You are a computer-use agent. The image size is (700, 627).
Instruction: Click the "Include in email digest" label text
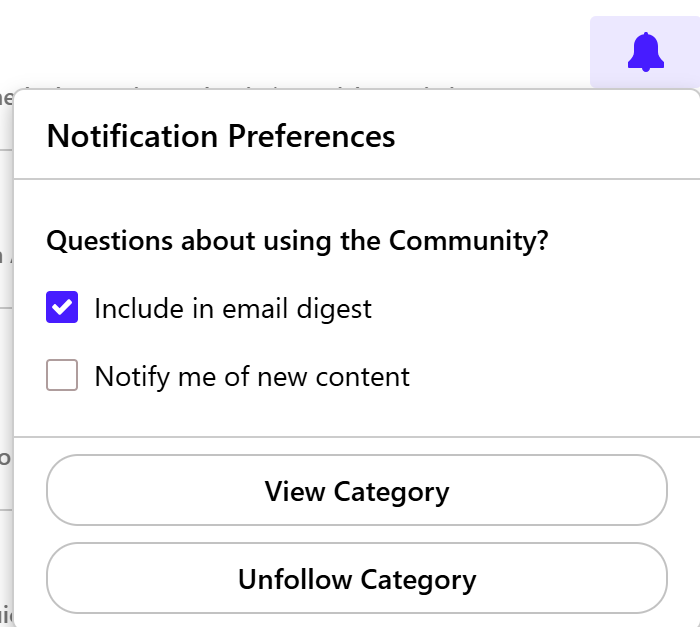coord(232,308)
